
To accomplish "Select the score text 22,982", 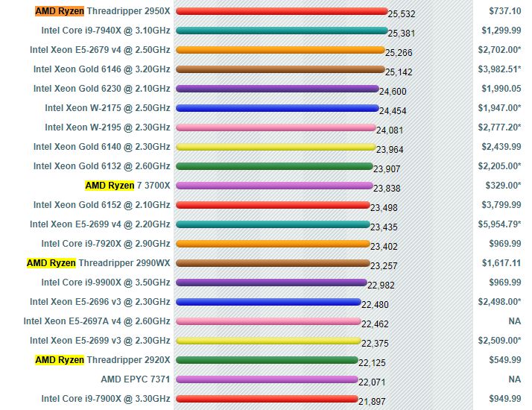I will click(x=381, y=285).
